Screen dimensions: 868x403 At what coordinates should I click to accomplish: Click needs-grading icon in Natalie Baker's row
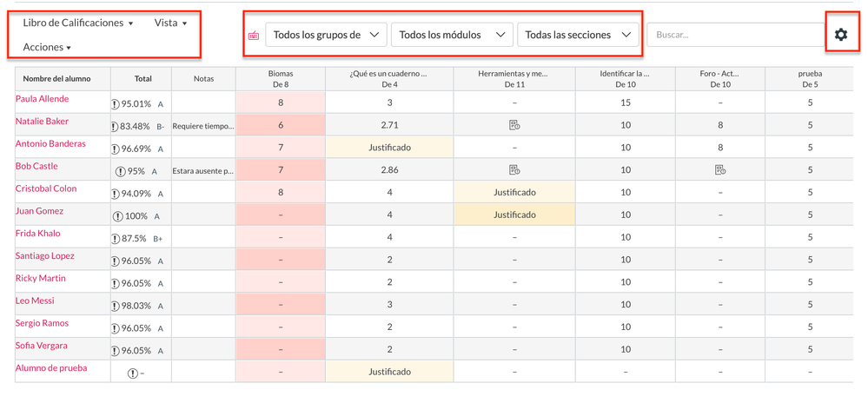pos(514,125)
